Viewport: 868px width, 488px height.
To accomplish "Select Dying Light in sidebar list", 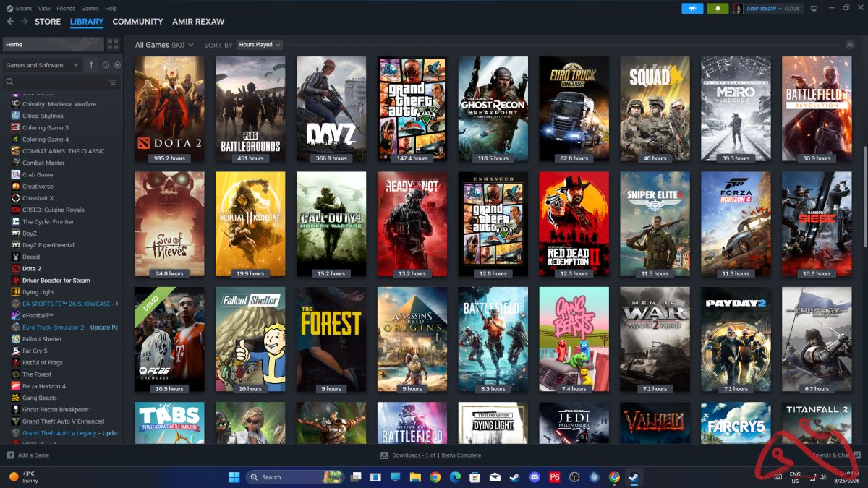I will (x=38, y=292).
